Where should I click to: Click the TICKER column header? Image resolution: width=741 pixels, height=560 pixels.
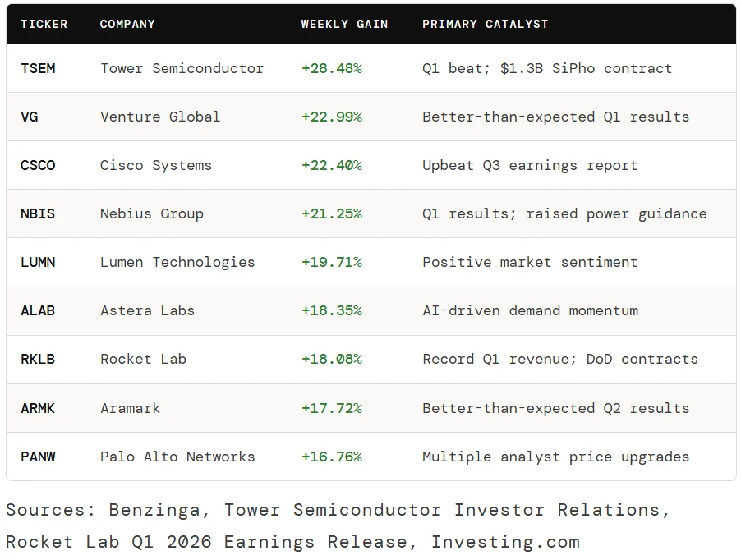(x=44, y=24)
